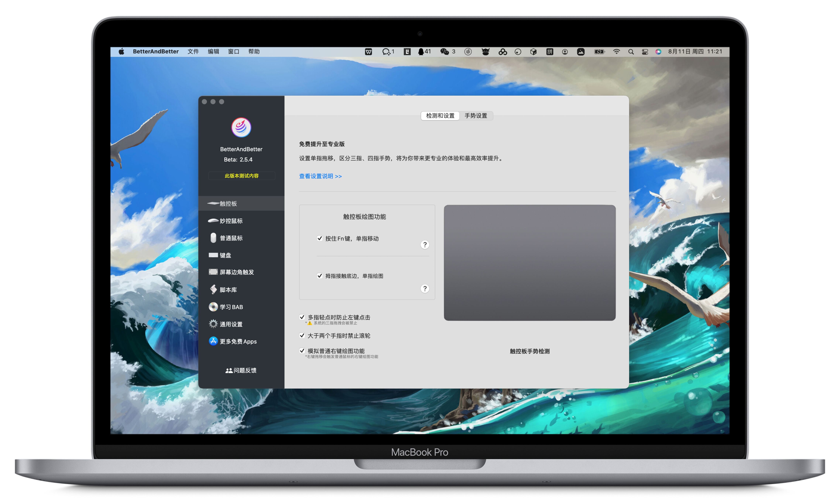Toggle 模拟普通右键绘图功能 checkbox
Image resolution: width=840 pixels, height=504 pixels.
coord(302,351)
